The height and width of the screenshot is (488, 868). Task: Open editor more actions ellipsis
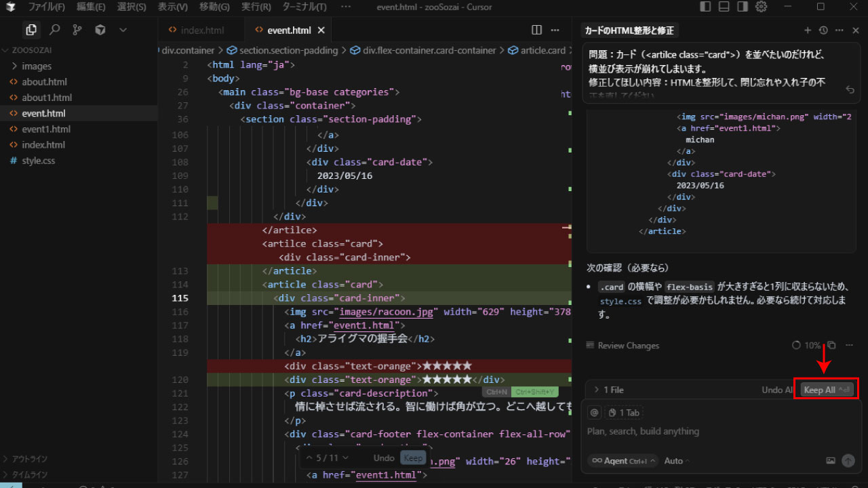pos(556,30)
